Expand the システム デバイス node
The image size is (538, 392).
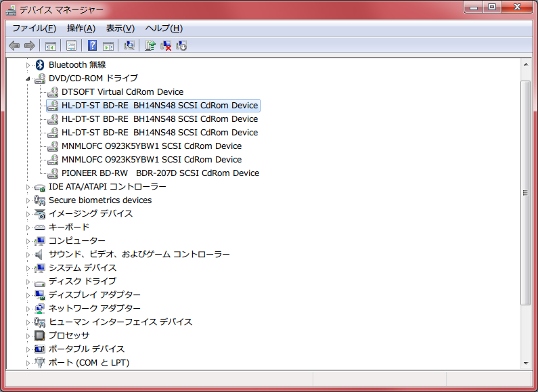tap(28, 268)
